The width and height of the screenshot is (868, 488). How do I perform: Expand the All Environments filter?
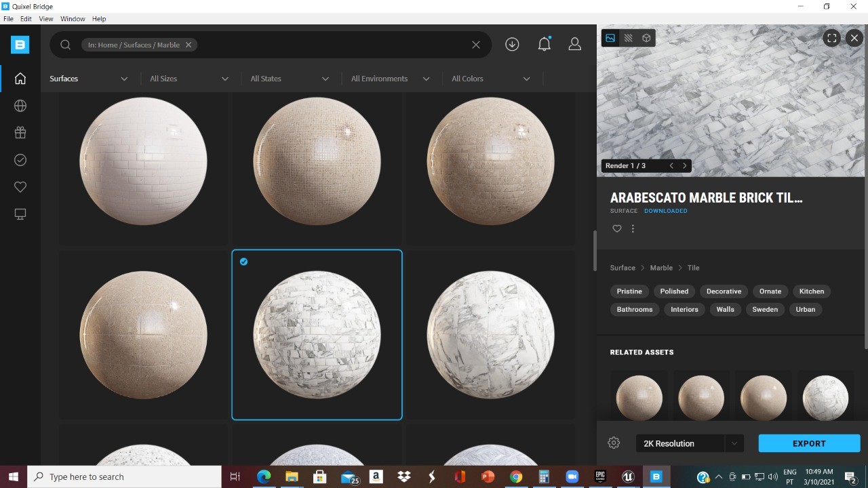tap(391, 78)
